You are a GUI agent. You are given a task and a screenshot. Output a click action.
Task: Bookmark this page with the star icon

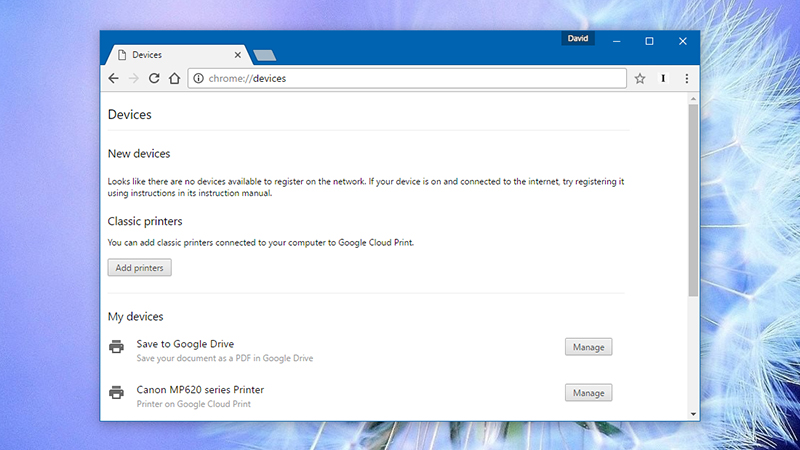point(640,78)
